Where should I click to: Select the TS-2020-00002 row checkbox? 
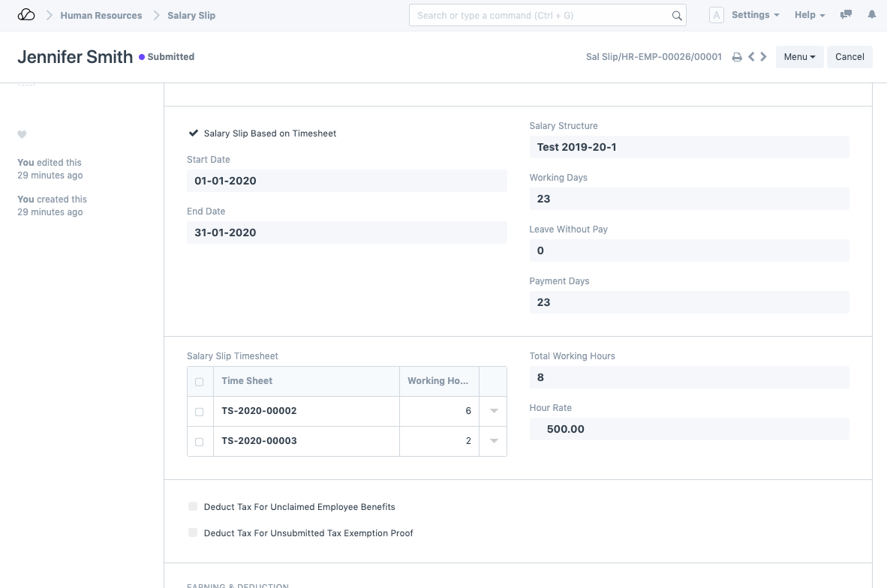(199, 412)
